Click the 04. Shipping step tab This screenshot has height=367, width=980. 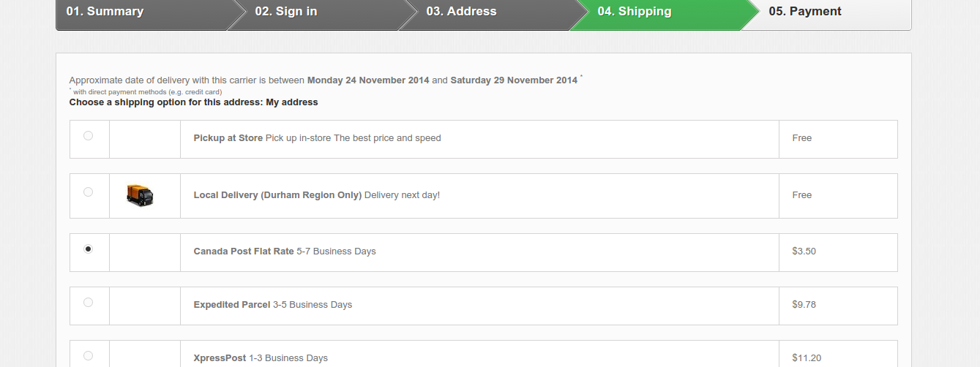pyautogui.click(x=635, y=12)
